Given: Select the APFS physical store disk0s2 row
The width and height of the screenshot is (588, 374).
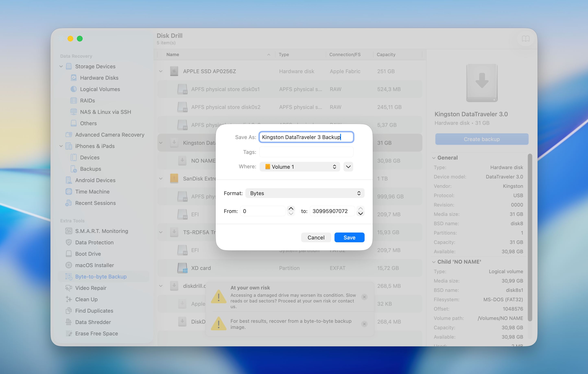Looking at the screenshot, I should click(x=290, y=107).
